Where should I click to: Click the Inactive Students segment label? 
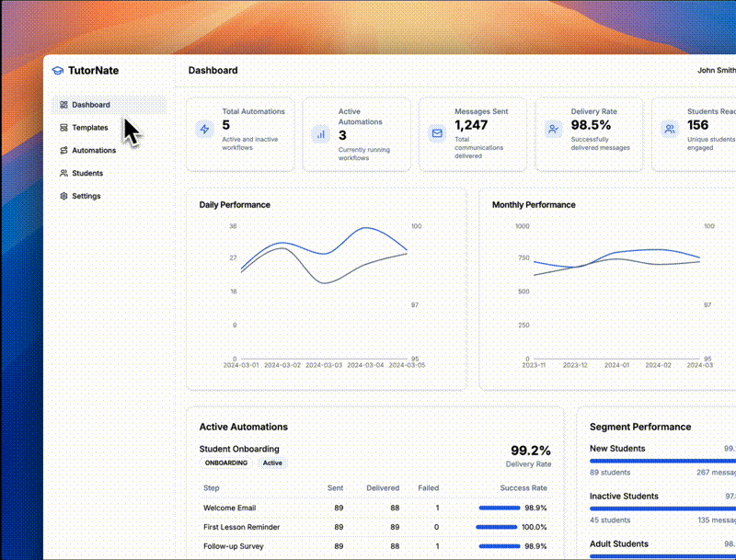pos(624,497)
